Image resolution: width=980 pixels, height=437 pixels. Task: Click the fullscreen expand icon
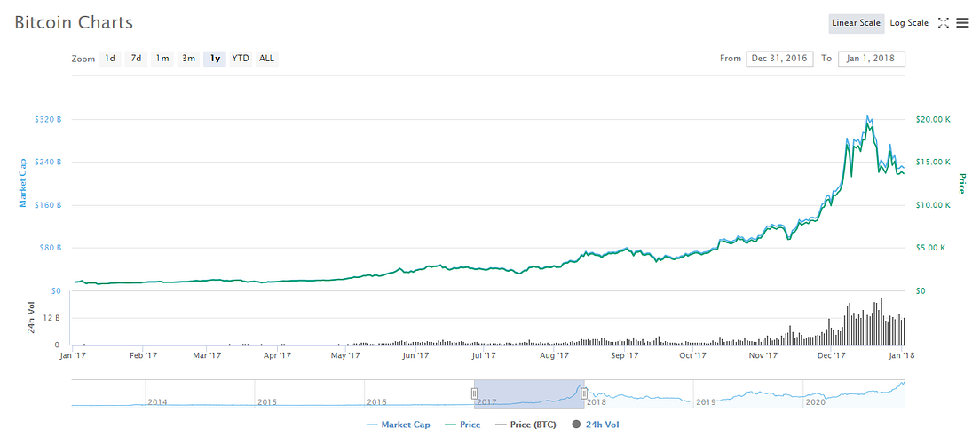[943, 23]
